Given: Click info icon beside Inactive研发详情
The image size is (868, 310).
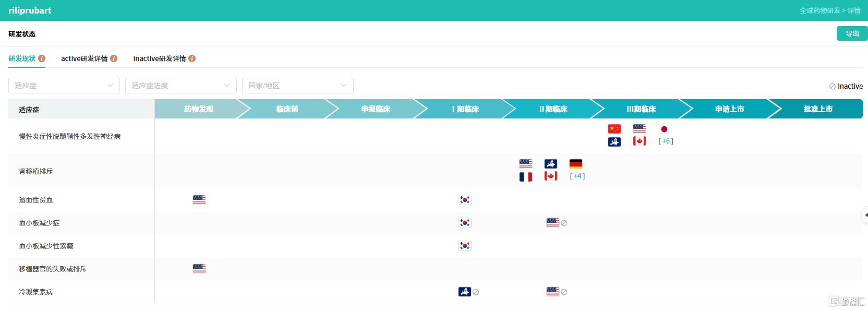Looking at the screenshot, I should [192, 58].
